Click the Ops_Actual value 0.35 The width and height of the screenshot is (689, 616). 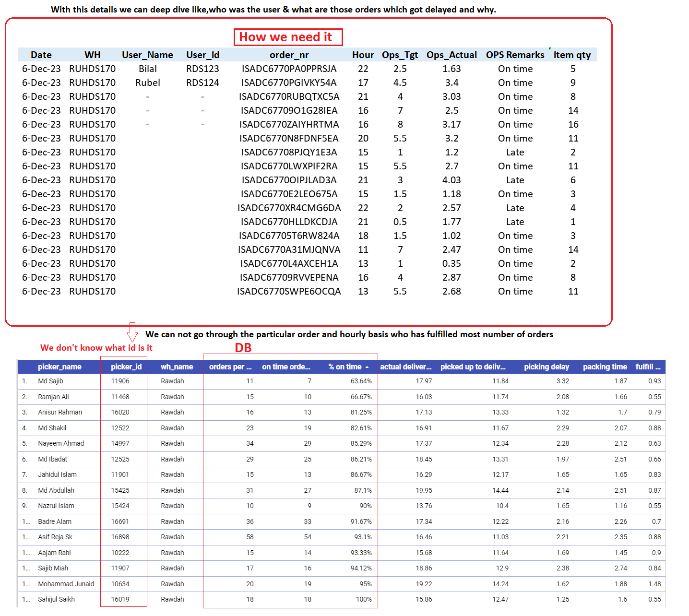click(451, 263)
